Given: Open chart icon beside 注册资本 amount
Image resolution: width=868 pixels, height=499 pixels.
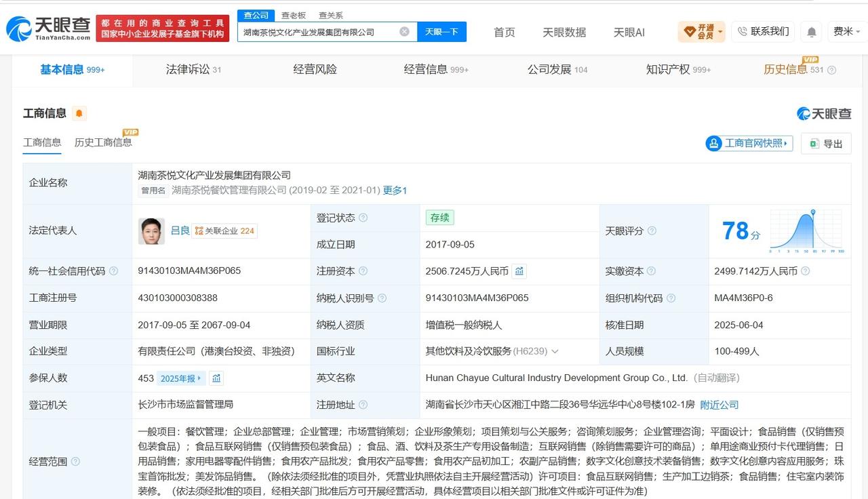Looking at the screenshot, I should [519, 271].
